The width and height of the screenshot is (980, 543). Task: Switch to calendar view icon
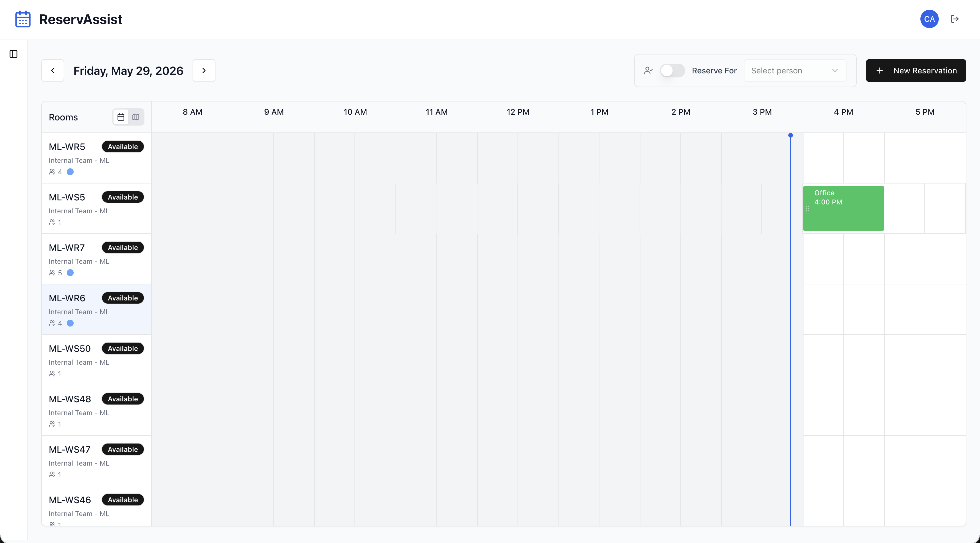pyautogui.click(x=121, y=117)
